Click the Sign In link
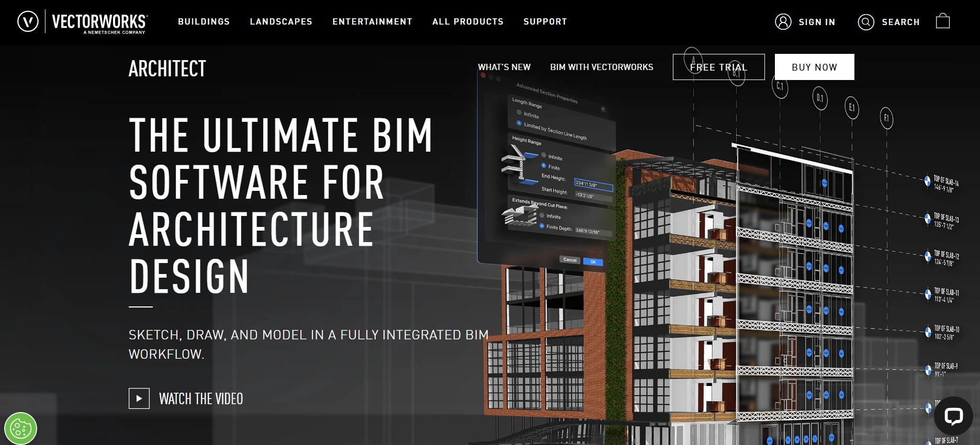The width and height of the screenshot is (980, 445). 817,22
